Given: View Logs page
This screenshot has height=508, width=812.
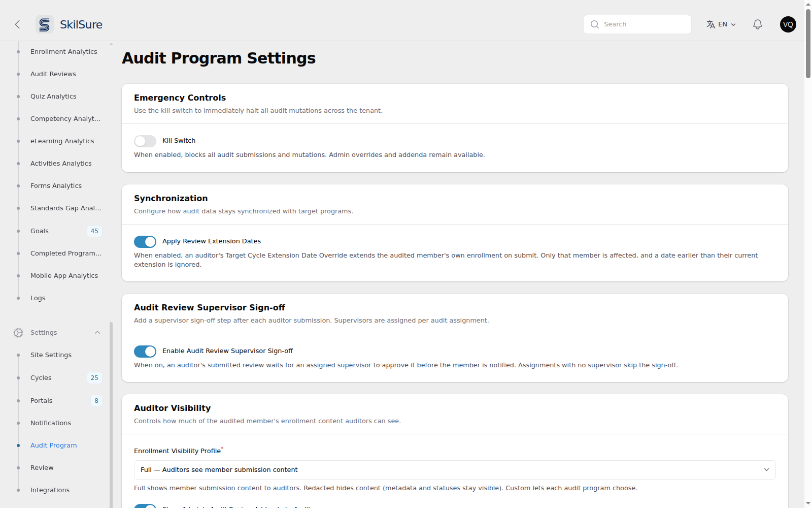Looking at the screenshot, I should pos(38,298).
